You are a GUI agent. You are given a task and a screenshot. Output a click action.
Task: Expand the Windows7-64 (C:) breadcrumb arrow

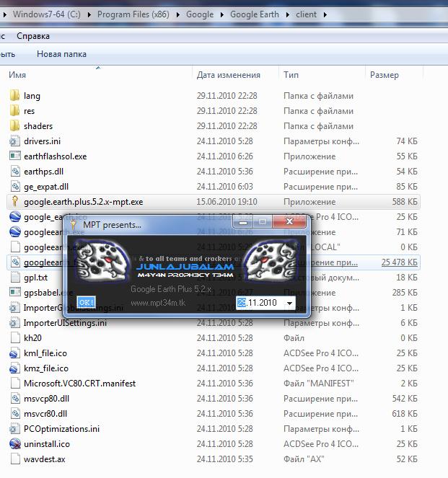[89, 14]
